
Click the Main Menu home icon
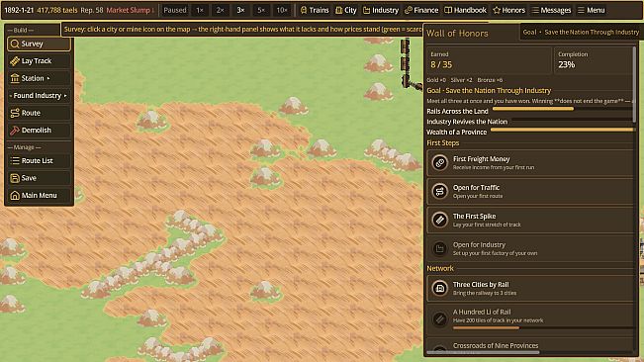pos(15,196)
